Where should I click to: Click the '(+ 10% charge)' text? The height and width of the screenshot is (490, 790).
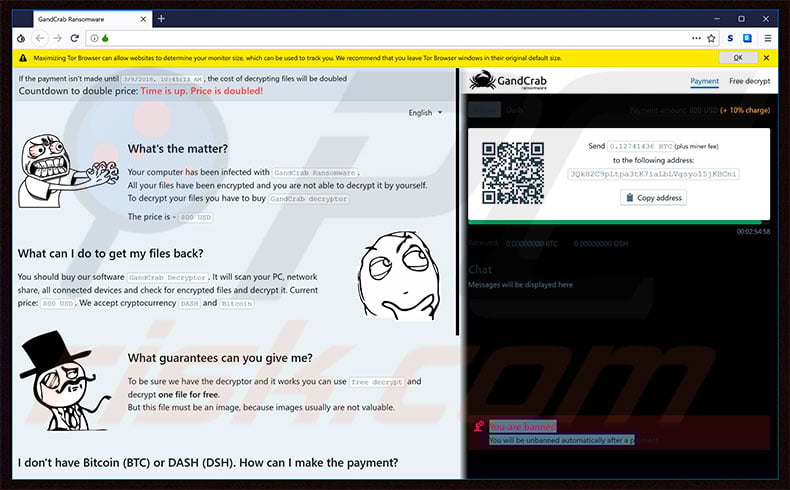point(745,110)
